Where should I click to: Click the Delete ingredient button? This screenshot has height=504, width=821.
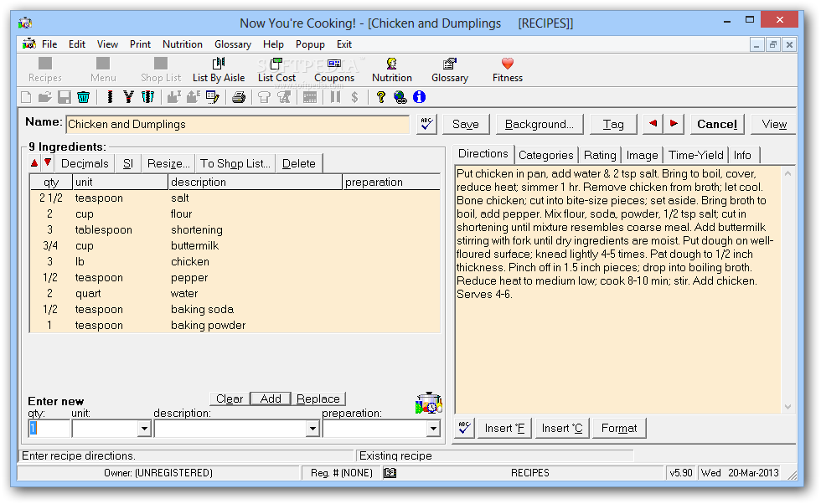[299, 163]
